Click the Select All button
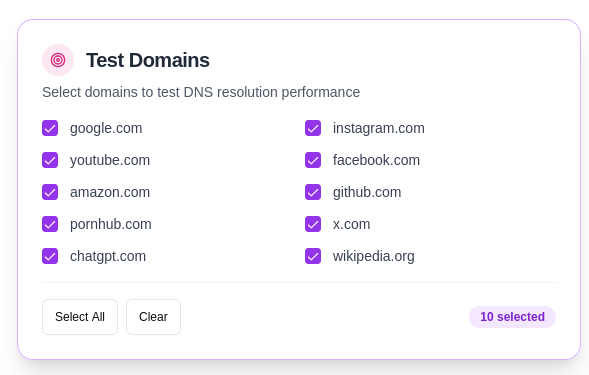 80,317
